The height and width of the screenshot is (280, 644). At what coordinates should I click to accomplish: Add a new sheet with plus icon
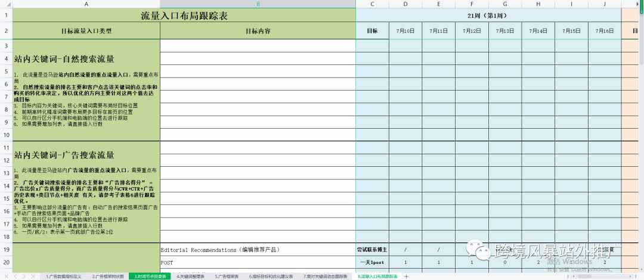pos(407,276)
